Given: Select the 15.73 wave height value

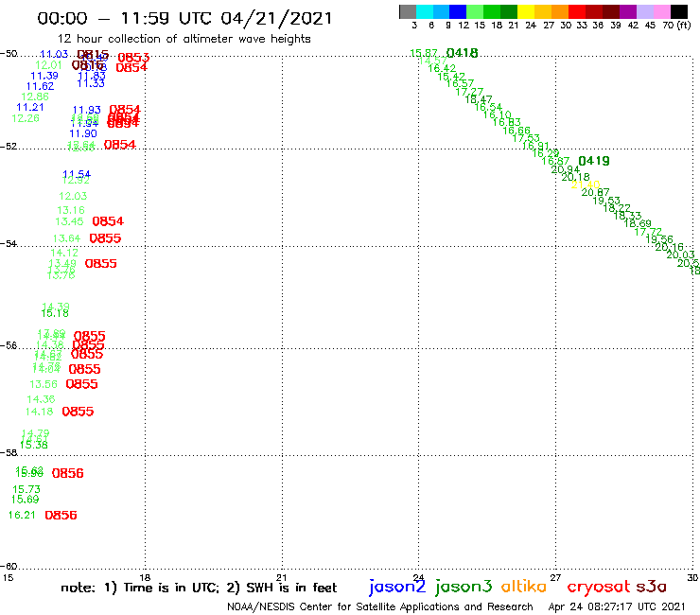Looking at the screenshot, I should click(26, 489).
